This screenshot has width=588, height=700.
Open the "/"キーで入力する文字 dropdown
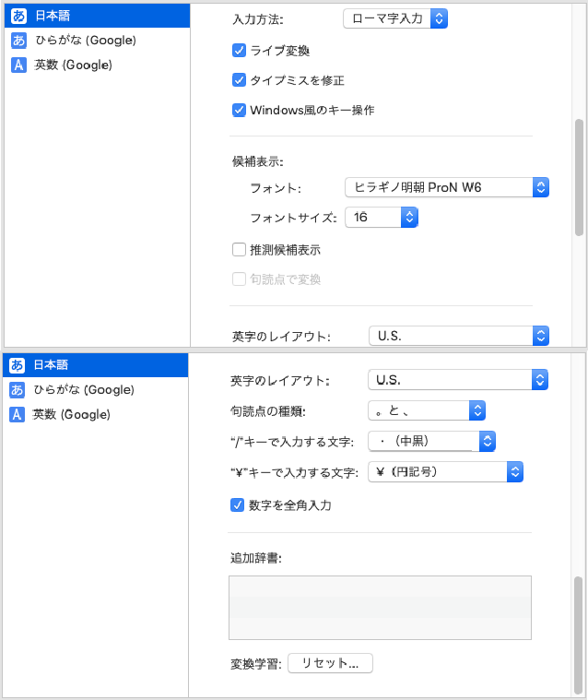[x=432, y=441]
